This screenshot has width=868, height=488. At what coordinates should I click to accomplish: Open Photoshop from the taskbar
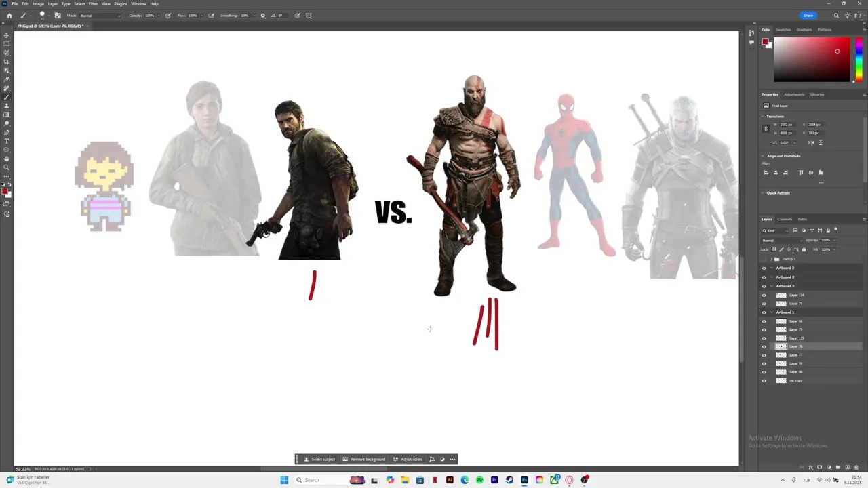click(524, 480)
